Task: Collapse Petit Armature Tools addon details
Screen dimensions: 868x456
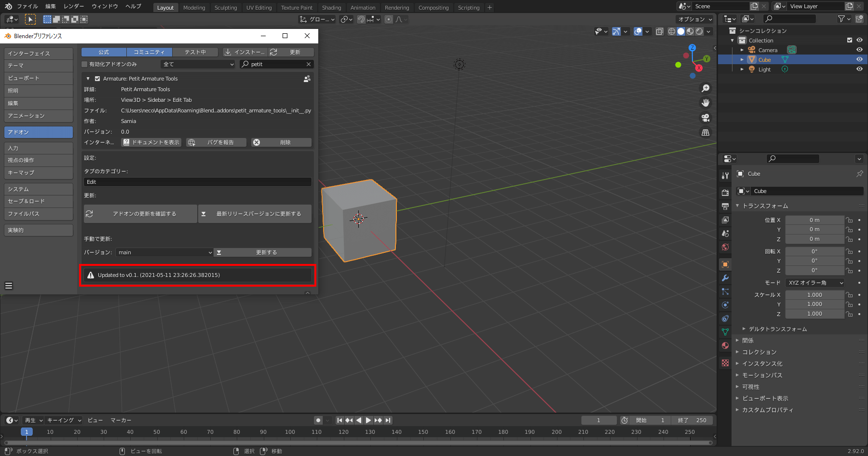Action: click(x=88, y=79)
